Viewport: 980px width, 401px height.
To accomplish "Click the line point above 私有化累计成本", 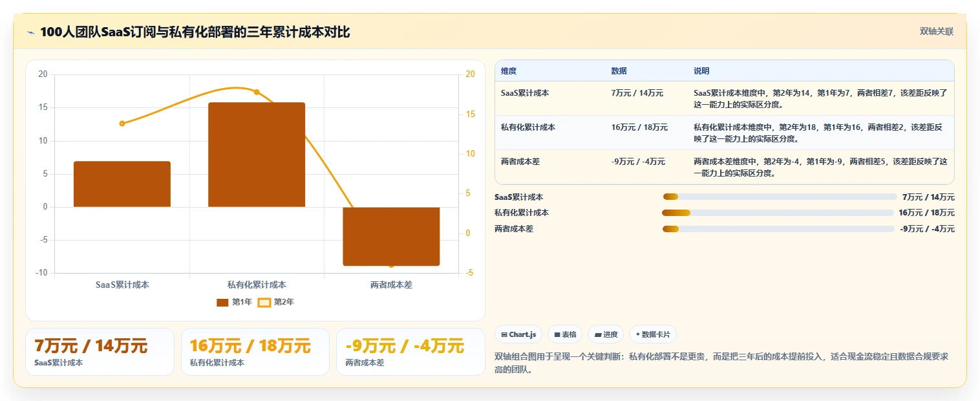I will pos(257,92).
